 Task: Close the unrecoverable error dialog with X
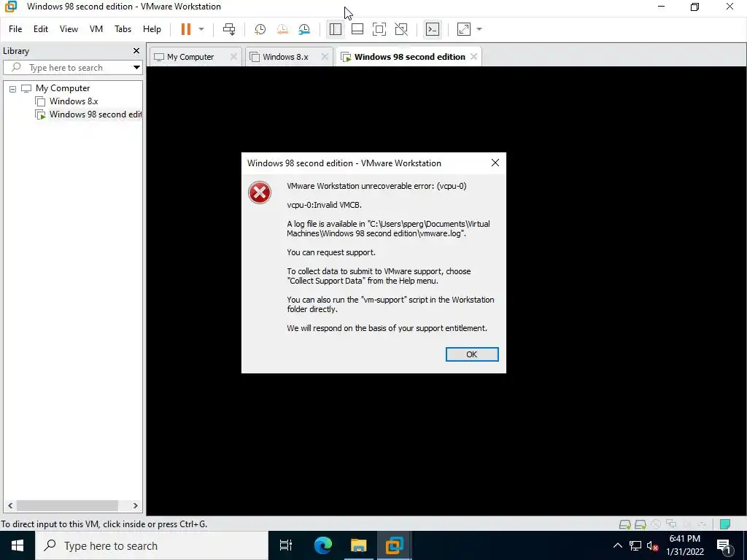495,163
